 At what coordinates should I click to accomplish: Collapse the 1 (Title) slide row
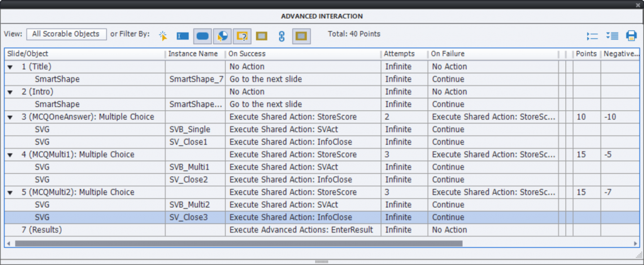11,67
